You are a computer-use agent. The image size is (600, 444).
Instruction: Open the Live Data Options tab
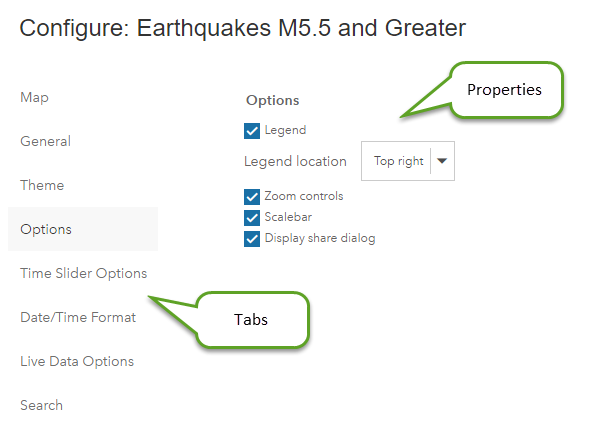pyautogui.click(x=77, y=361)
